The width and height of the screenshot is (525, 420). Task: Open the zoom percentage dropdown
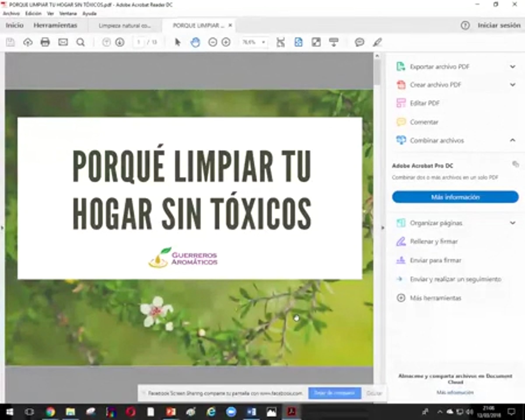(263, 42)
